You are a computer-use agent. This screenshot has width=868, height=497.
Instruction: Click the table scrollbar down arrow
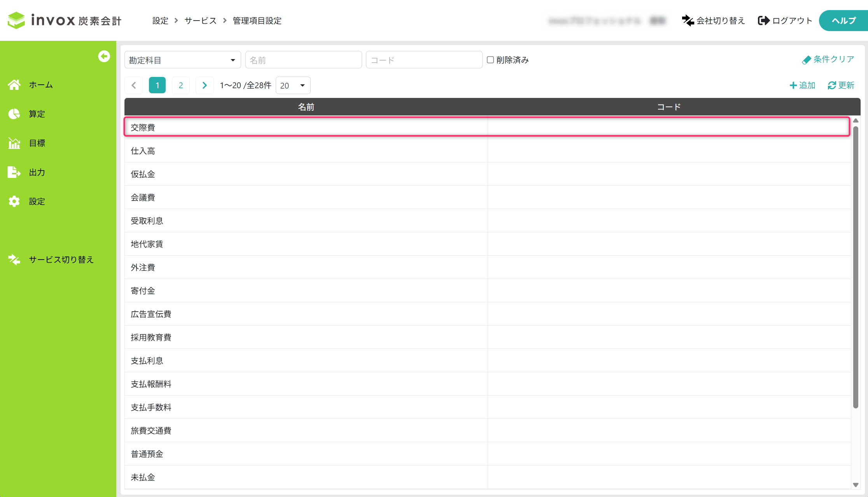click(x=856, y=485)
